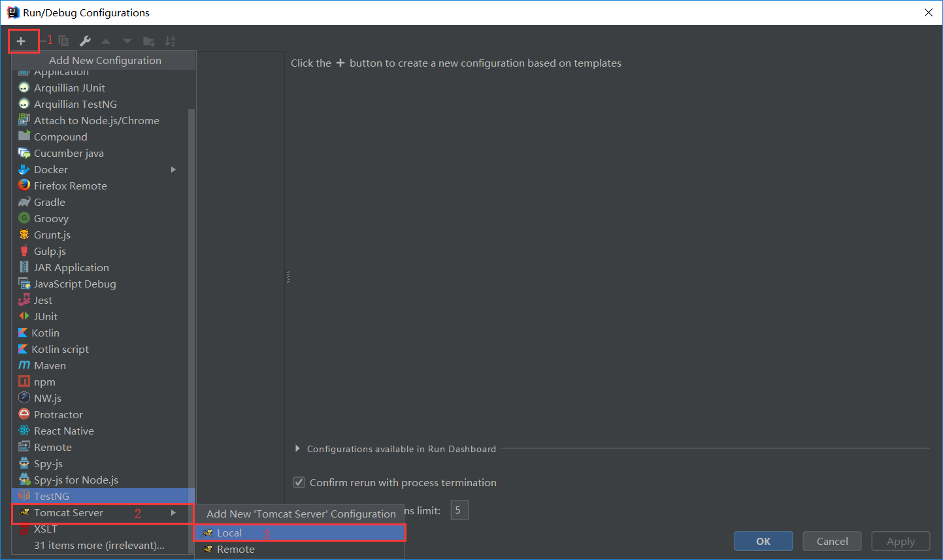Toggle Confirm rerun with process termination

tap(299, 483)
